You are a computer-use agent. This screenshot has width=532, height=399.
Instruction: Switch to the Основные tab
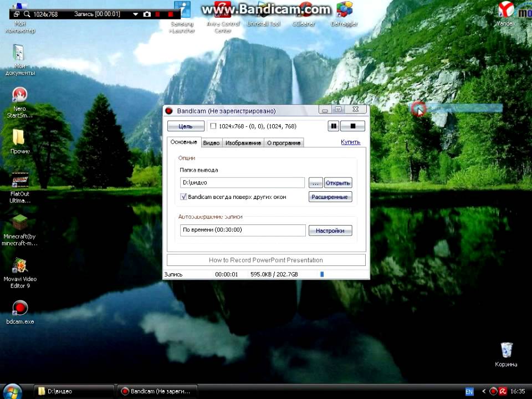tap(183, 142)
